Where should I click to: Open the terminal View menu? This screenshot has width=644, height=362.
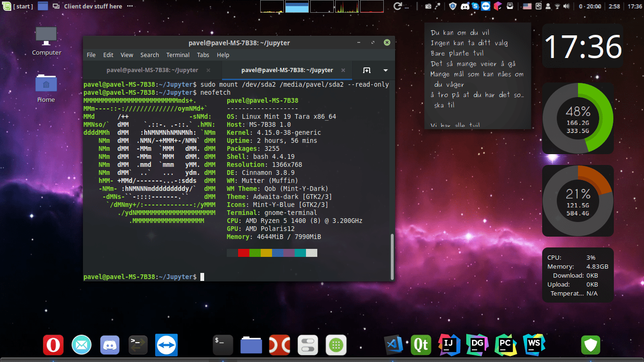pyautogui.click(x=127, y=55)
